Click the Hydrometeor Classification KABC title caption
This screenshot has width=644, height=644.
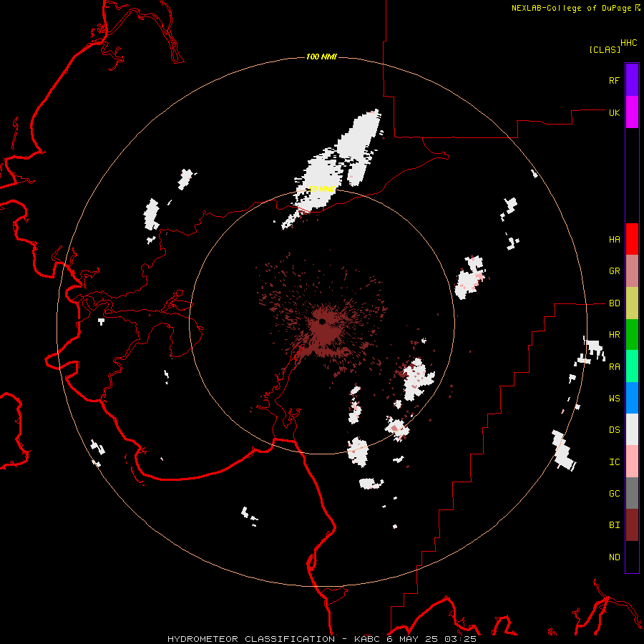[x=322, y=639]
